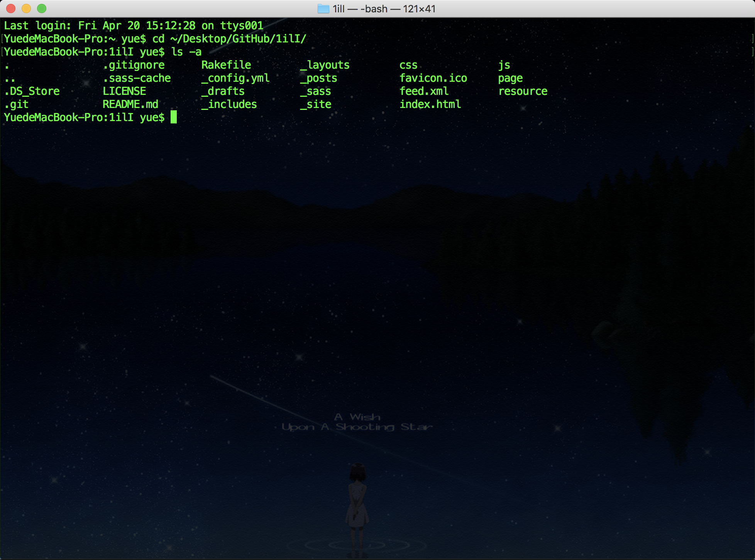The width and height of the screenshot is (755, 560).
Task: Click the '.gitignore' entry in listing
Action: click(134, 65)
